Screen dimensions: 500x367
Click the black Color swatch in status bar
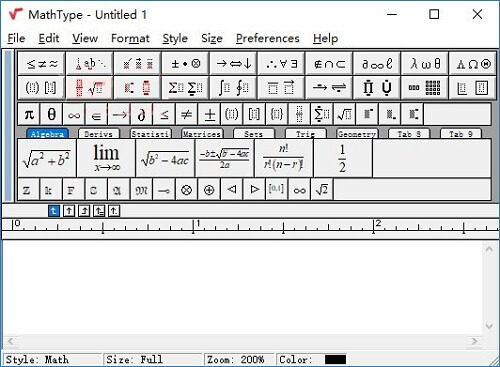(335, 359)
